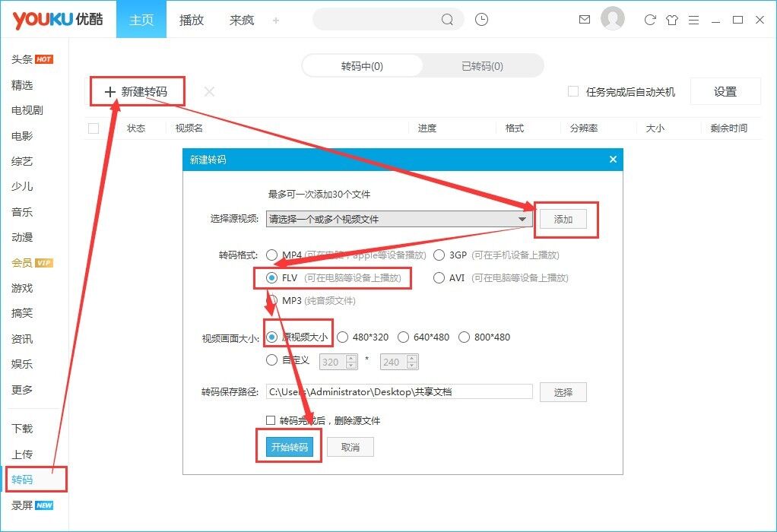Click the search magnifier icon
777x532 pixels.
[448, 20]
